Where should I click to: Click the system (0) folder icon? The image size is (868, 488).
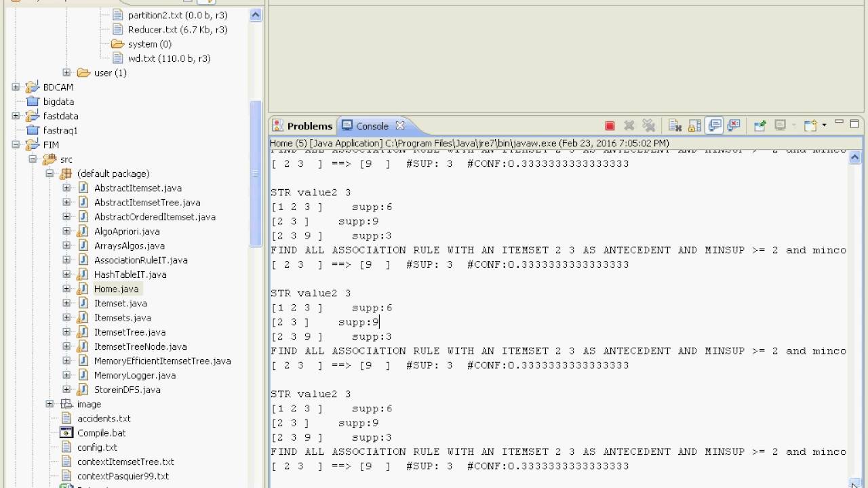(117, 44)
